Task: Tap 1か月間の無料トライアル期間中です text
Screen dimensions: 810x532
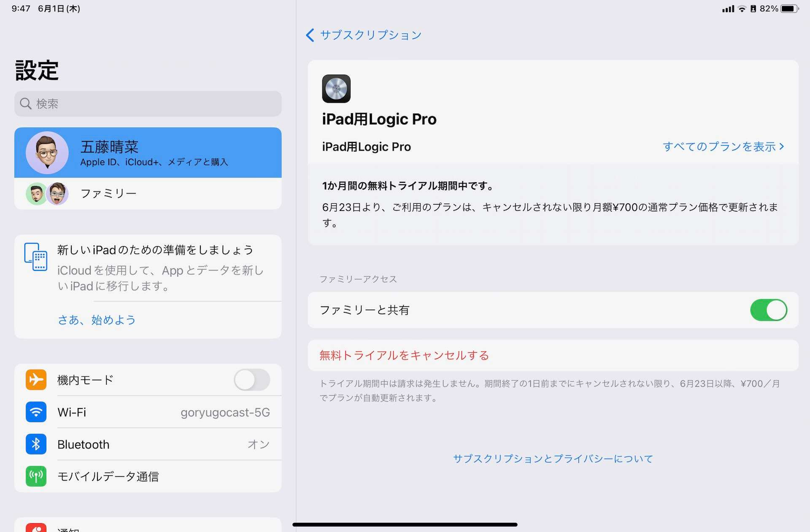Action: tap(408, 186)
